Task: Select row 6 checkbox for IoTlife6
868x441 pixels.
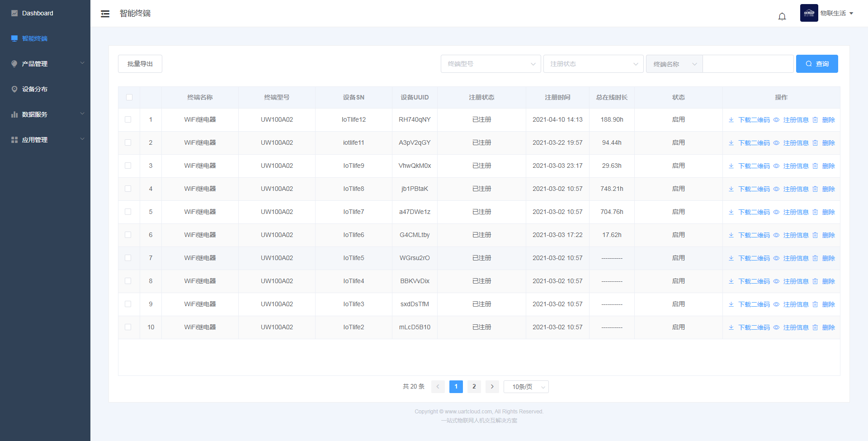Action: coord(128,235)
